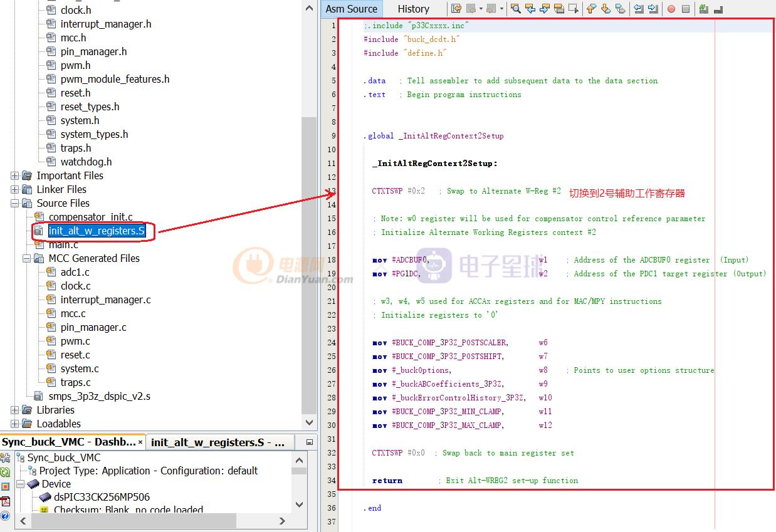The image size is (776, 532).
Task: Toggle a bookmark on the current line
Action: [x=621, y=9]
